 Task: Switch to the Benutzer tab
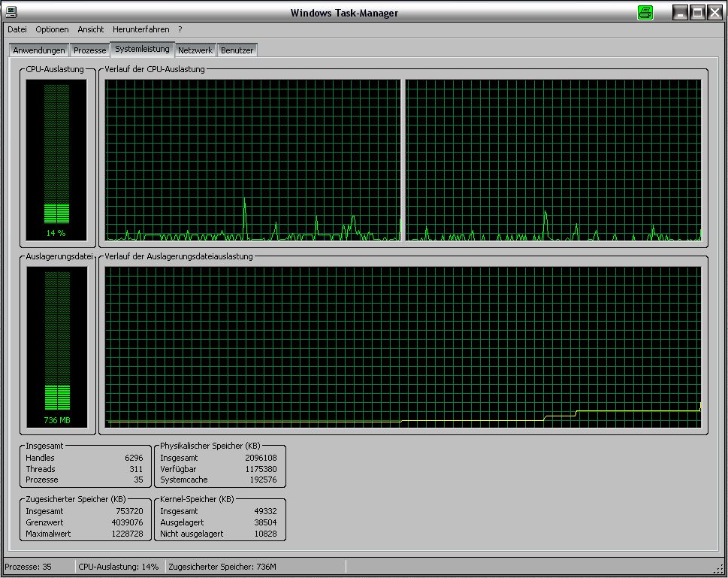tap(237, 50)
